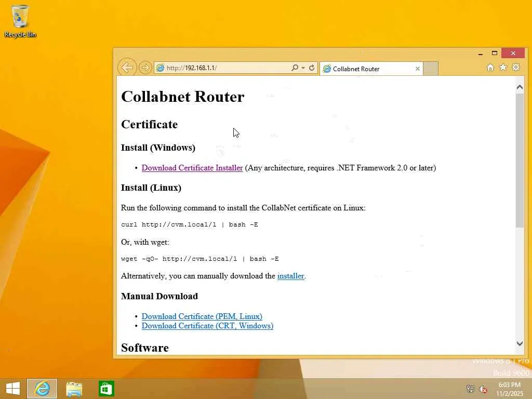Image resolution: width=532 pixels, height=399 pixels.
Task: Open the address bar autocomplete dropdown arrow
Action: (x=303, y=68)
